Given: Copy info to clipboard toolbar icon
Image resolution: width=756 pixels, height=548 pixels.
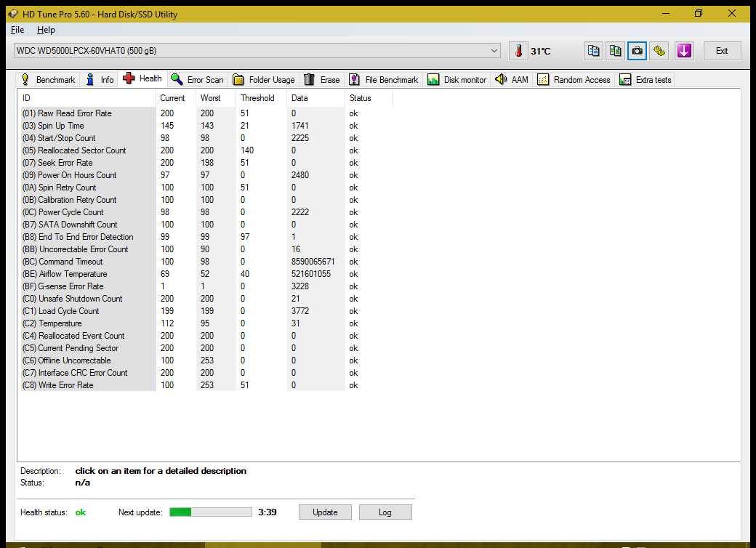Looking at the screenshot, I should 593,51.
